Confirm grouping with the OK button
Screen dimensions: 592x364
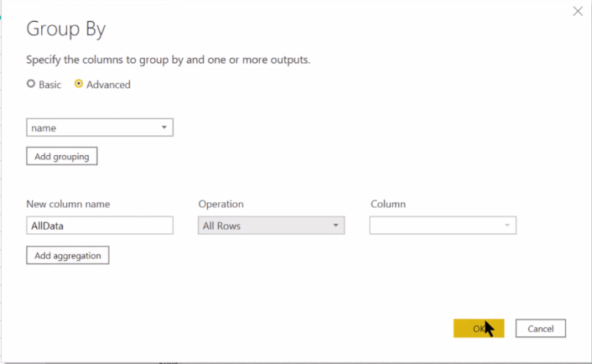coord(479,329)
